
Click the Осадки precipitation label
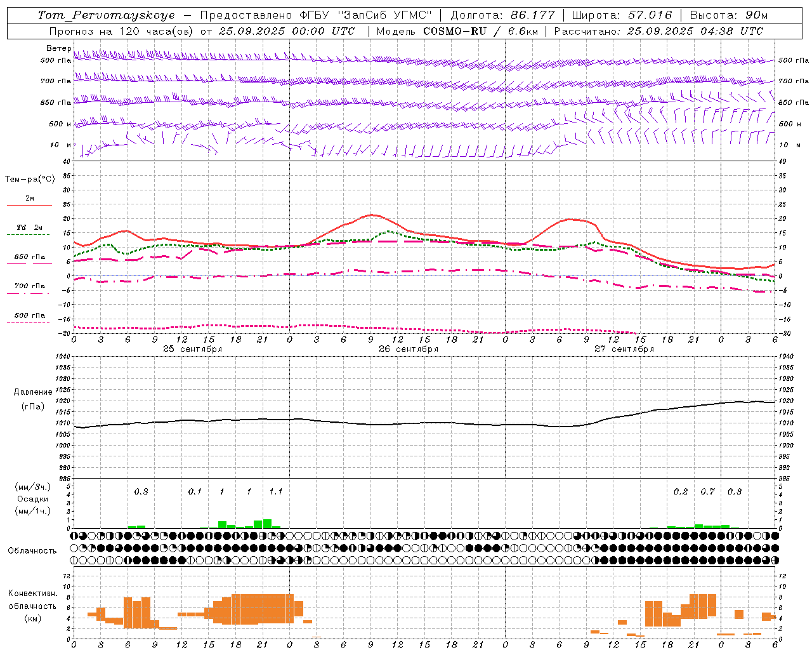33,499
